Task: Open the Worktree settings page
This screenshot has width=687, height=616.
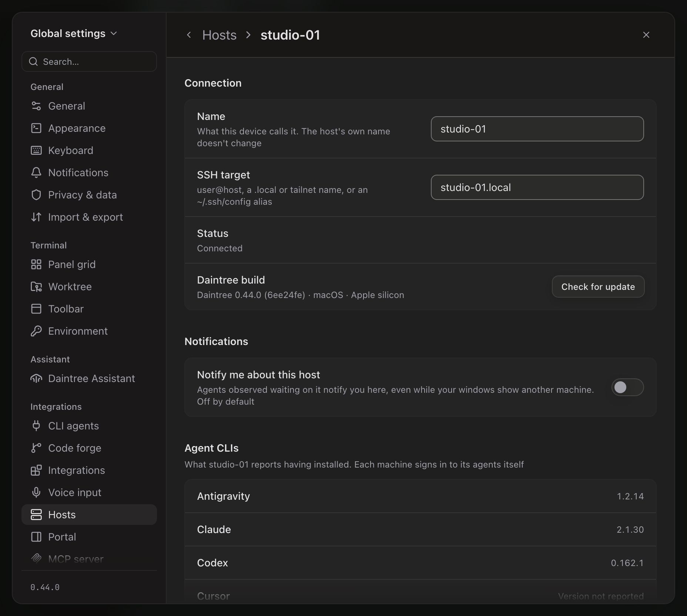Action: click(x=89, y=287)
